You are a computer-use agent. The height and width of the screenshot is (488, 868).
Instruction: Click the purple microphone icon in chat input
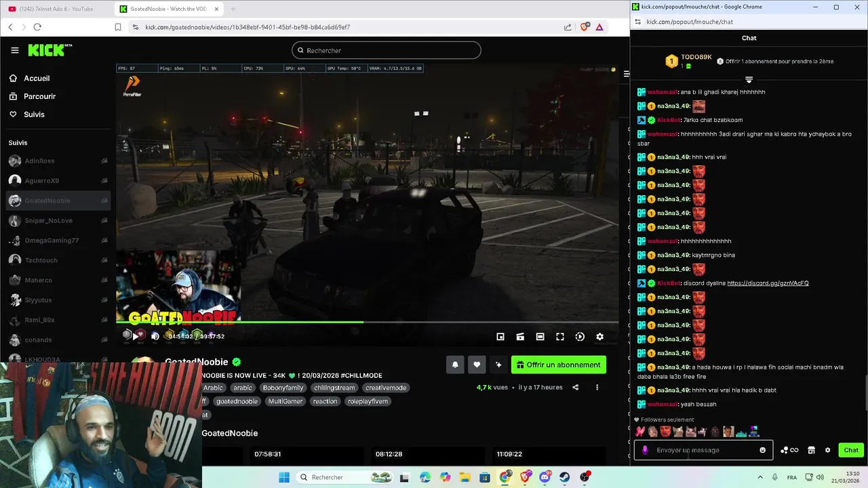pos(644,450)
